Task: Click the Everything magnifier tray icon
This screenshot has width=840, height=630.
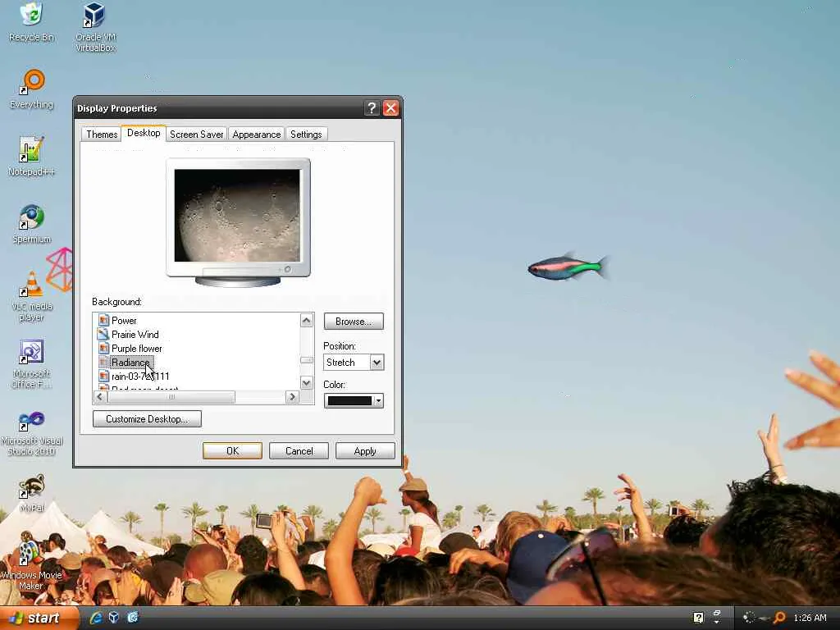Action: coord(780,618)
